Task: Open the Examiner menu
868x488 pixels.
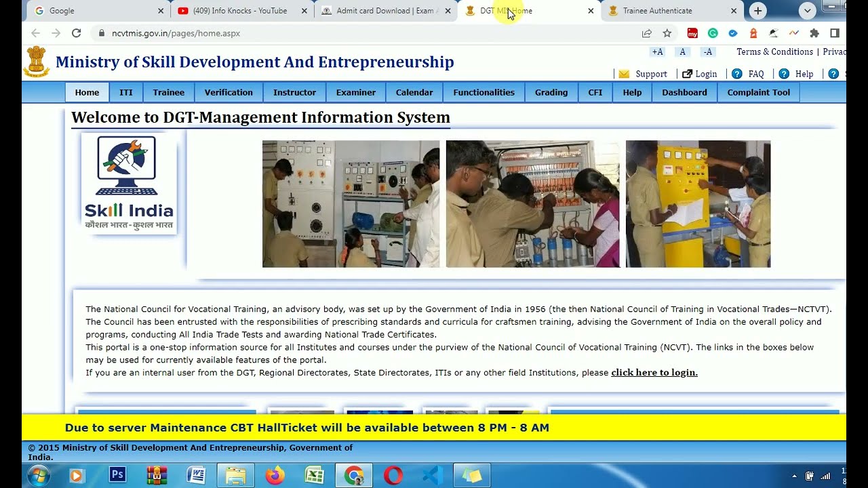Action: pos(356,92)
